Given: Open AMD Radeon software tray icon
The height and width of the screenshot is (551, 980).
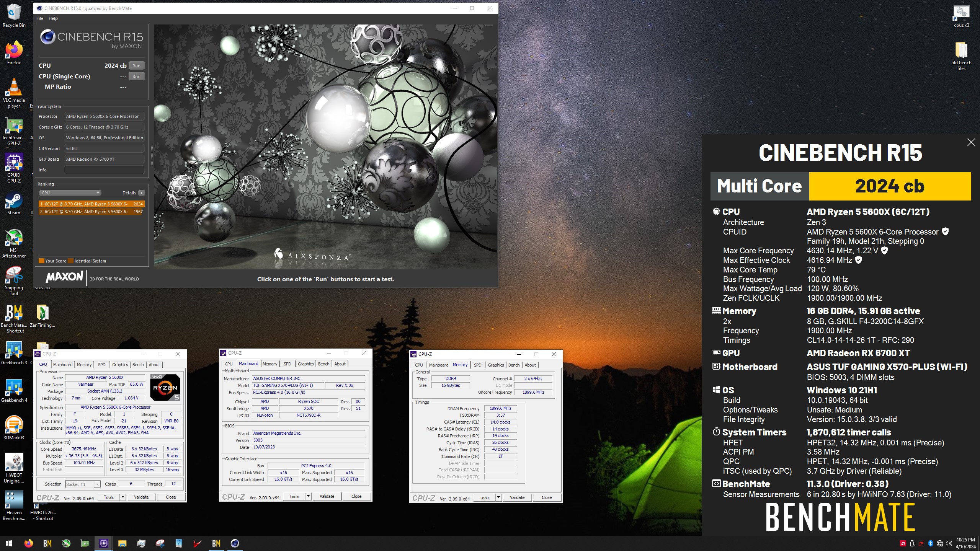Looking at the screenshot, I should coord(903,543).
